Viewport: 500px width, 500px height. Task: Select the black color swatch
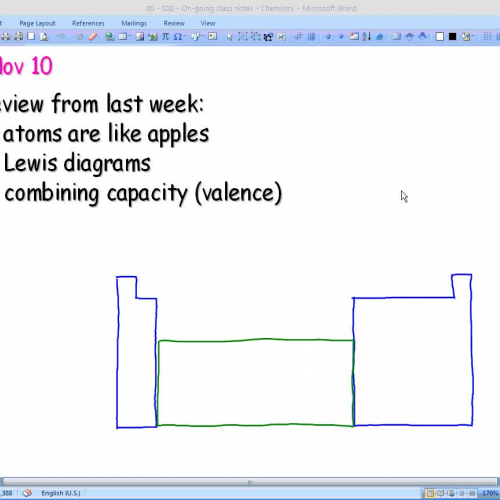pyautogui.click(x=452, y=36)
